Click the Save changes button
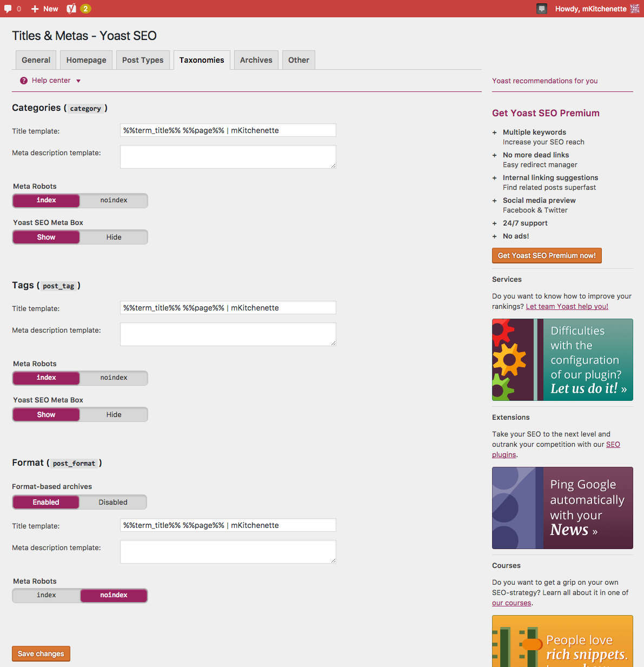644x667 pixels. (41, 653)
